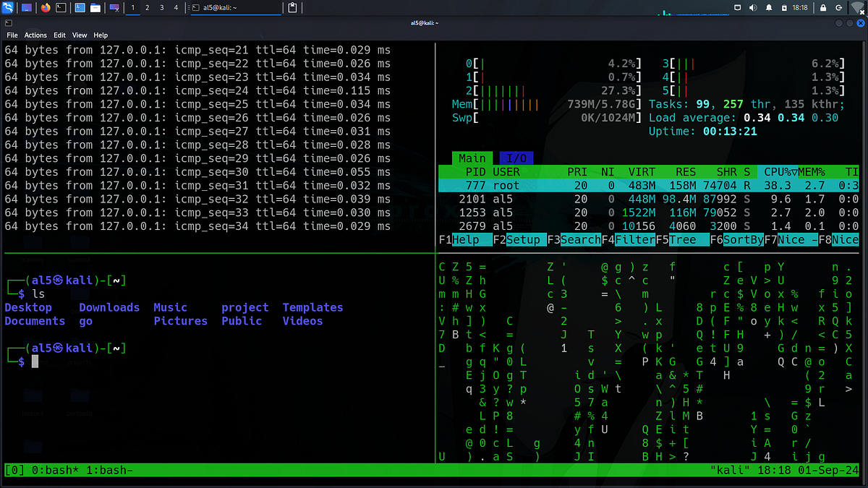Switch to the I/O tab in htop
Viewport: 868px width, 488px height.
coord(516,158)
